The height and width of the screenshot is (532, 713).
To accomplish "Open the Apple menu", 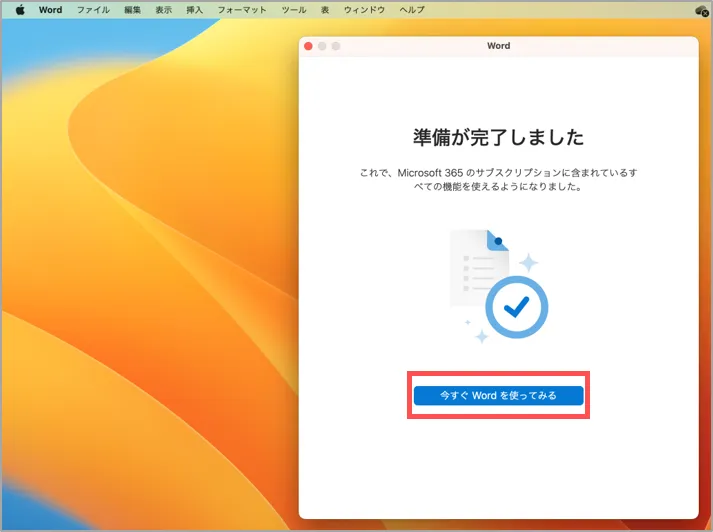I will coord(20,10).
